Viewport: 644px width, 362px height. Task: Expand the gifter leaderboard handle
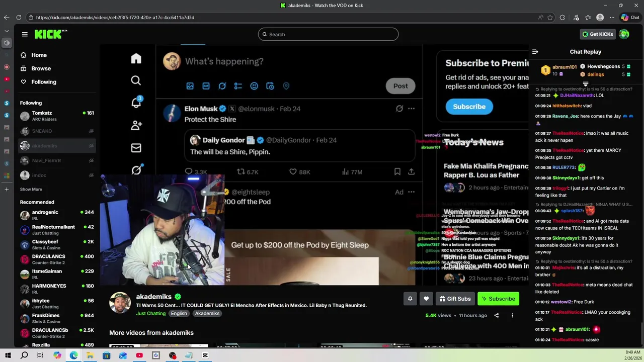pyautogui.click(x=585, y=84)
